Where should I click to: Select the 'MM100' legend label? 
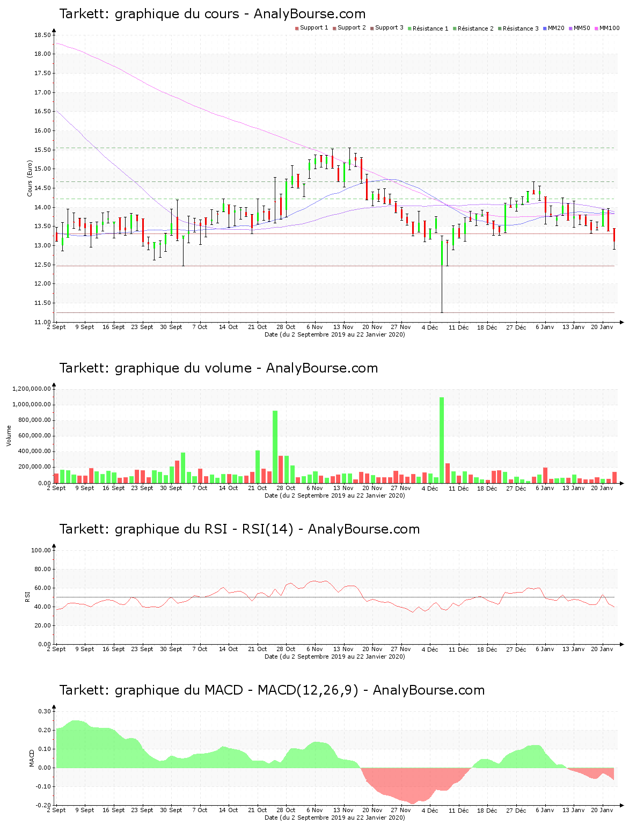tap(609, 28)
